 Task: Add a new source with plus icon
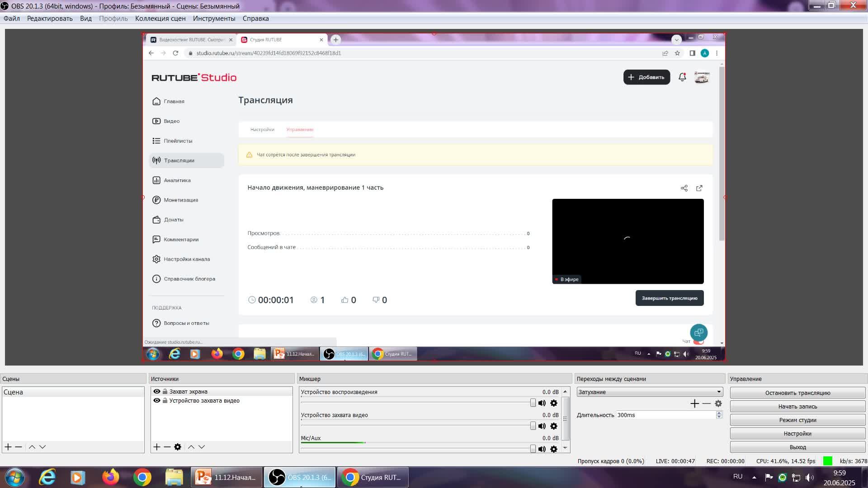156,447
